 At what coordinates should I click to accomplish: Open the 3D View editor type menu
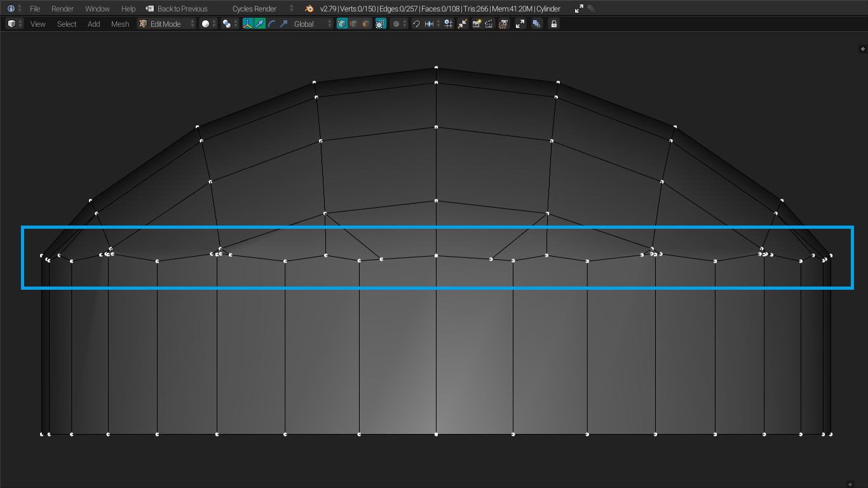pyautogui.click(x=15, y=24)
